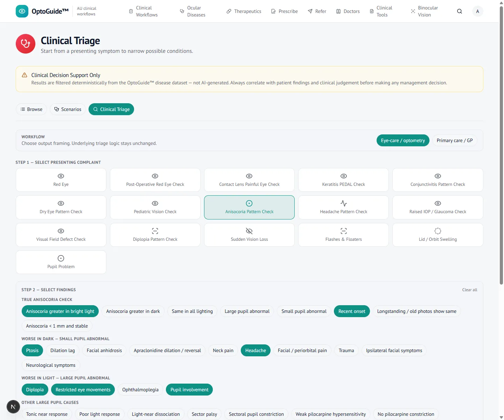Open the Prescribe navigation item
Viewport: 504px width, 420px height.
tap(285, 11)
